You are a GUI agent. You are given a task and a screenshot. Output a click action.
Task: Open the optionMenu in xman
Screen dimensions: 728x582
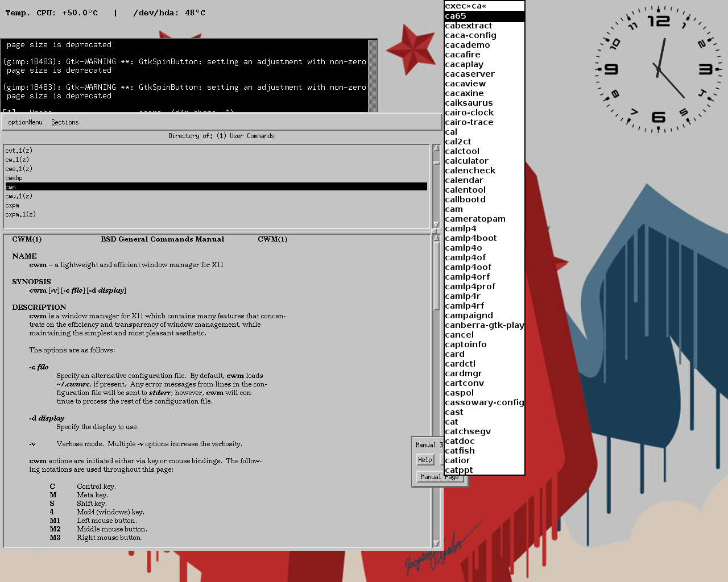[25, 122]
